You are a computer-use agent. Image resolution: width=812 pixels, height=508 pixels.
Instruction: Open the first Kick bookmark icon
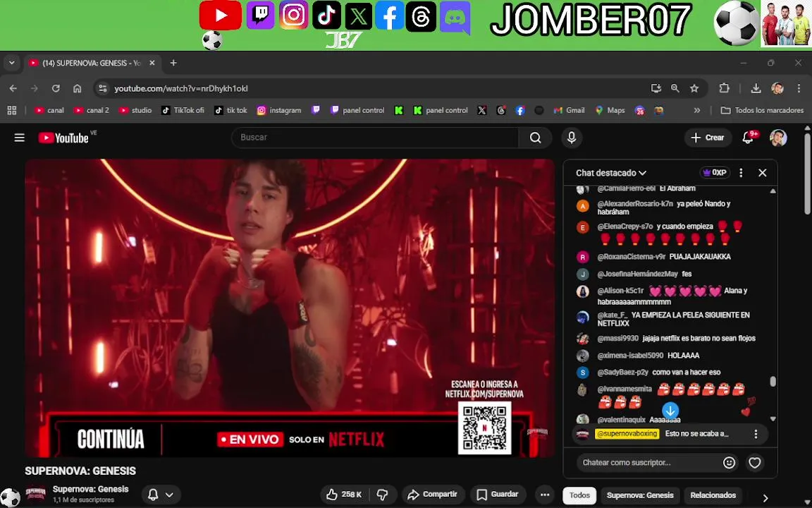click(399, 110)
